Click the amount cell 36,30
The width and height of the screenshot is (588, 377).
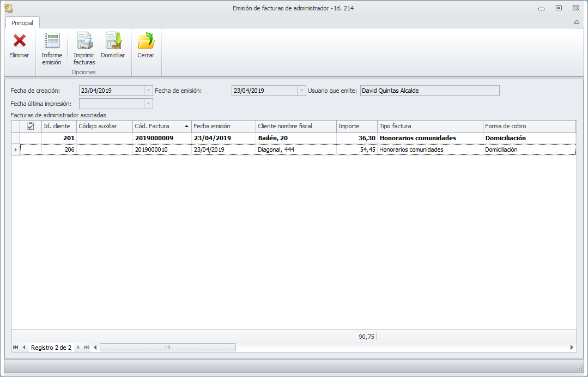(356, 138)
